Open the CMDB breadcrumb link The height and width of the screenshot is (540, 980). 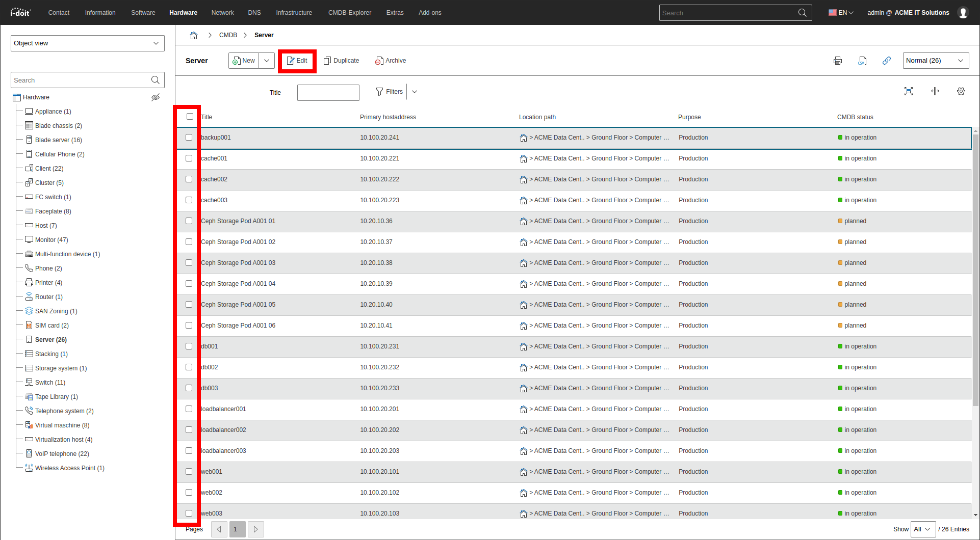[x=228, y=35]
